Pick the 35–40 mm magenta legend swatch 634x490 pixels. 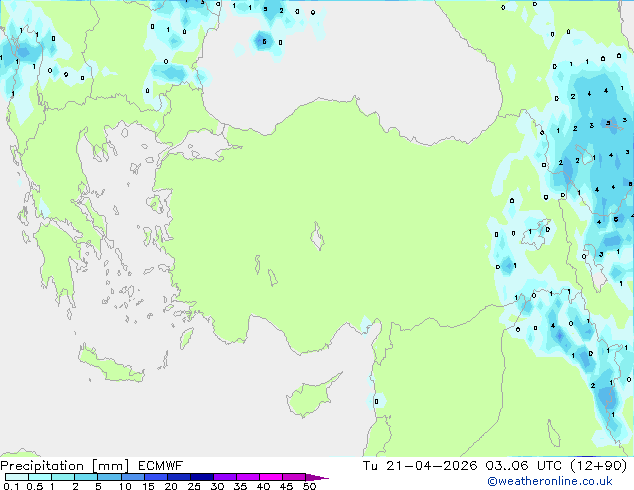click(250, 477)
